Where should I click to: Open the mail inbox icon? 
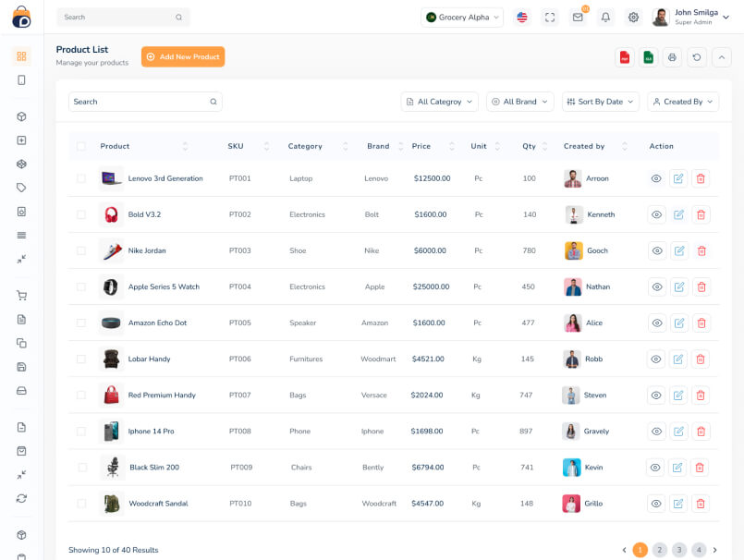pos(578,18)
